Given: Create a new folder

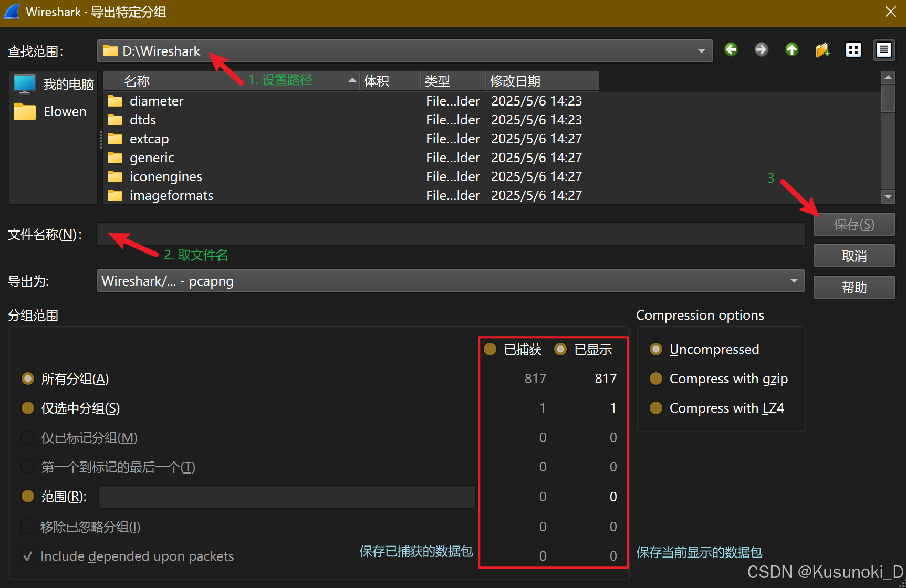Looking at the screenshot, I should [x=822, y=50].
